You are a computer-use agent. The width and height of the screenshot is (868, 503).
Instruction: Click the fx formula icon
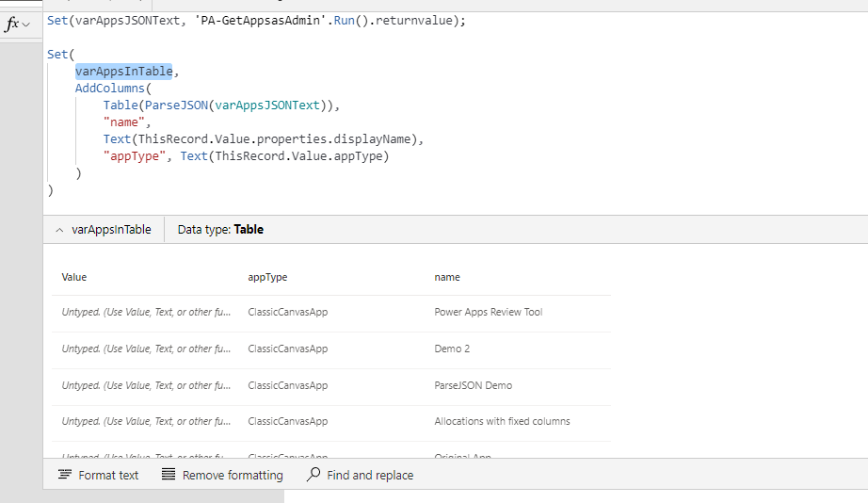click(12, 24)
